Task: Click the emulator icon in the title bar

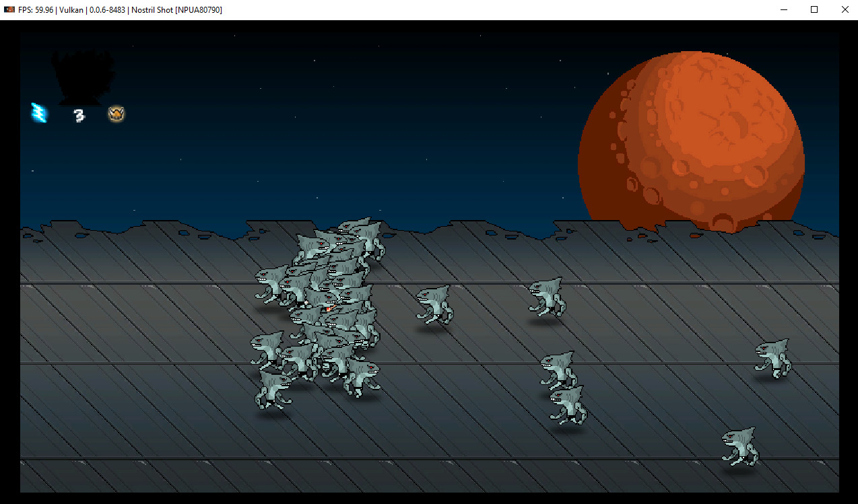Action: [x=9, y=10]
